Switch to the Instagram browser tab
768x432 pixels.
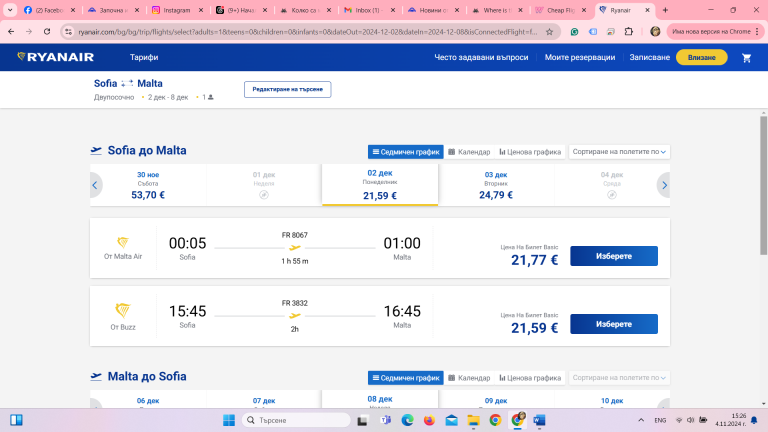(x=174, y=9)
